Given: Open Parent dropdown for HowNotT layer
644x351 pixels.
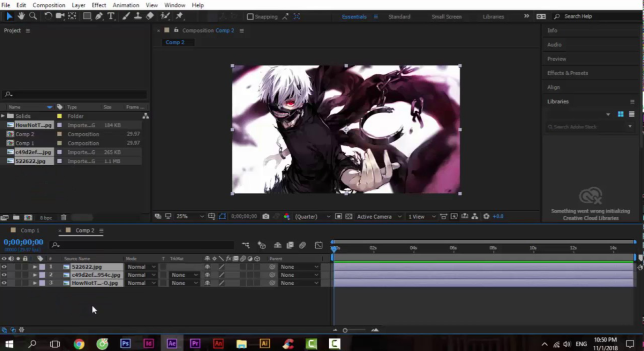Looking at the screenshot, I should 299,283.
